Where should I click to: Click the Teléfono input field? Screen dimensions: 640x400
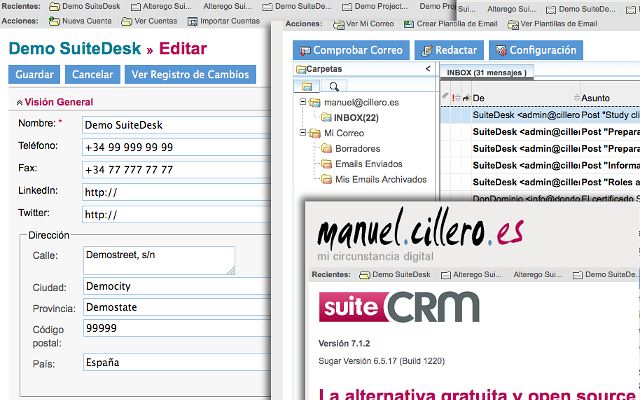(x=176, y=147)
